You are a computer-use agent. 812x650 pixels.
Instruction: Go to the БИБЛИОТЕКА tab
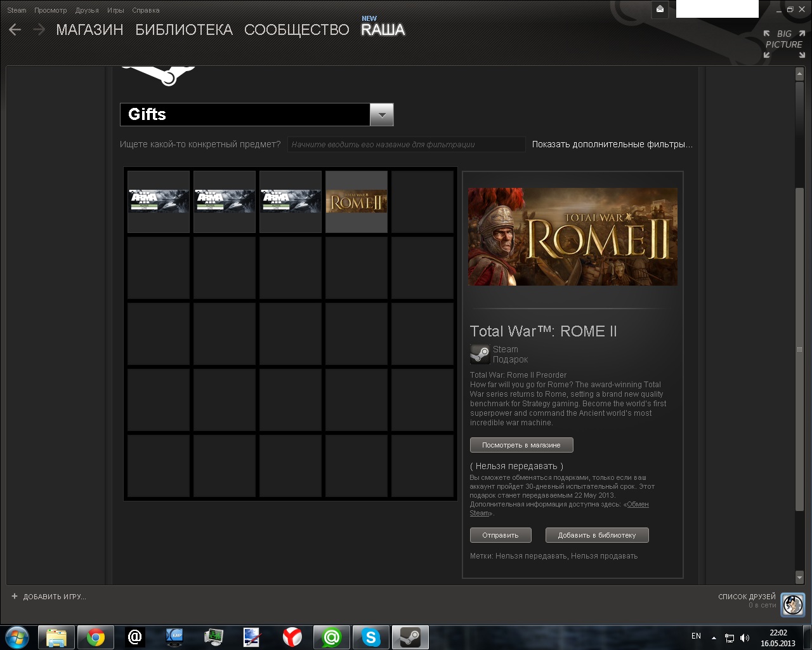coord(184,30)
